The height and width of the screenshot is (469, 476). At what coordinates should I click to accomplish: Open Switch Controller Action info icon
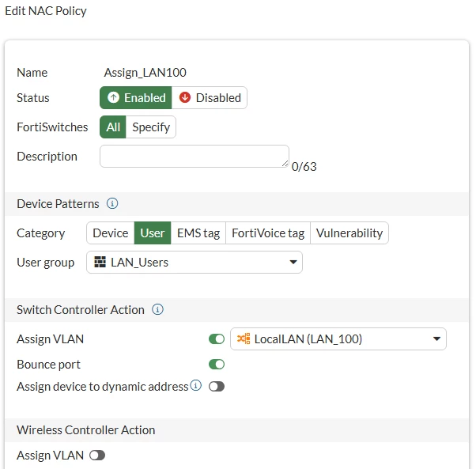point(157,309)
